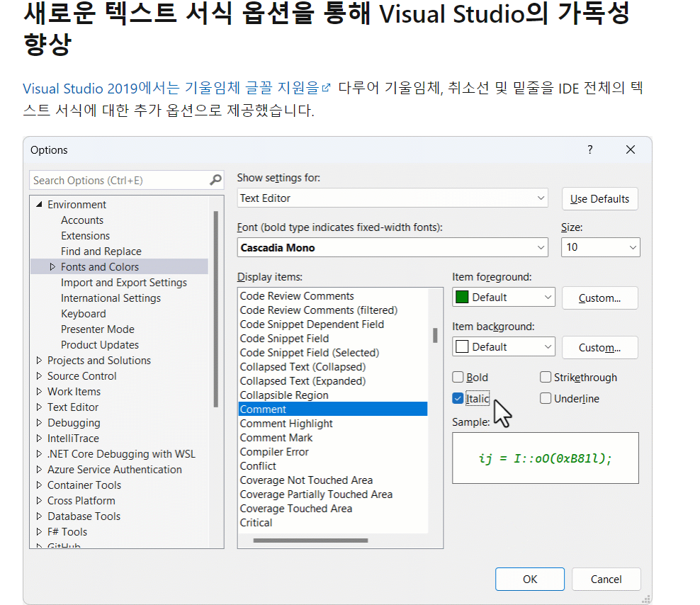Open the Show settings for dropdown

click(393, 198)
